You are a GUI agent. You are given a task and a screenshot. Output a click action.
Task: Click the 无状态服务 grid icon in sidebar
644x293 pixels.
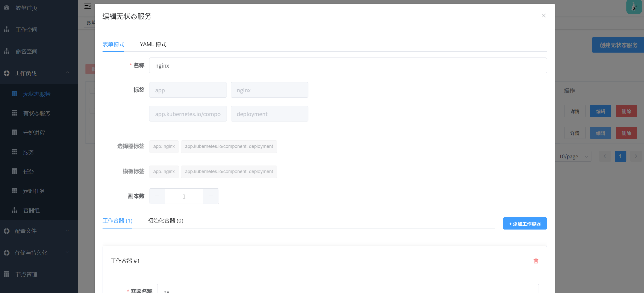click(15, 94)
